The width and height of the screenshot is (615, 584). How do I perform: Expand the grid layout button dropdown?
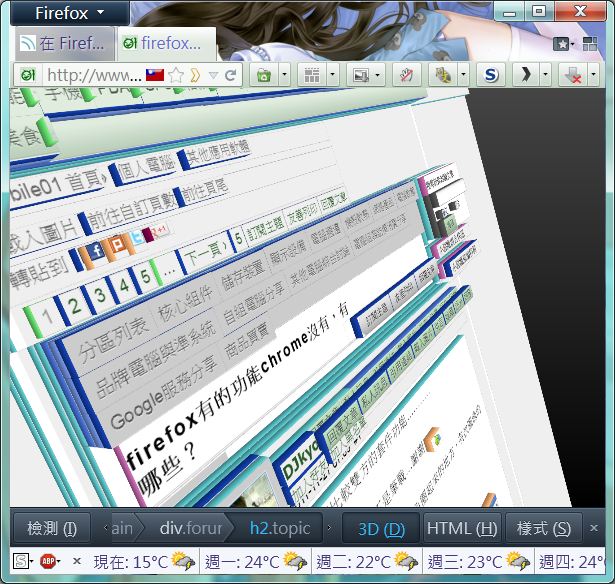pos(333,75)
